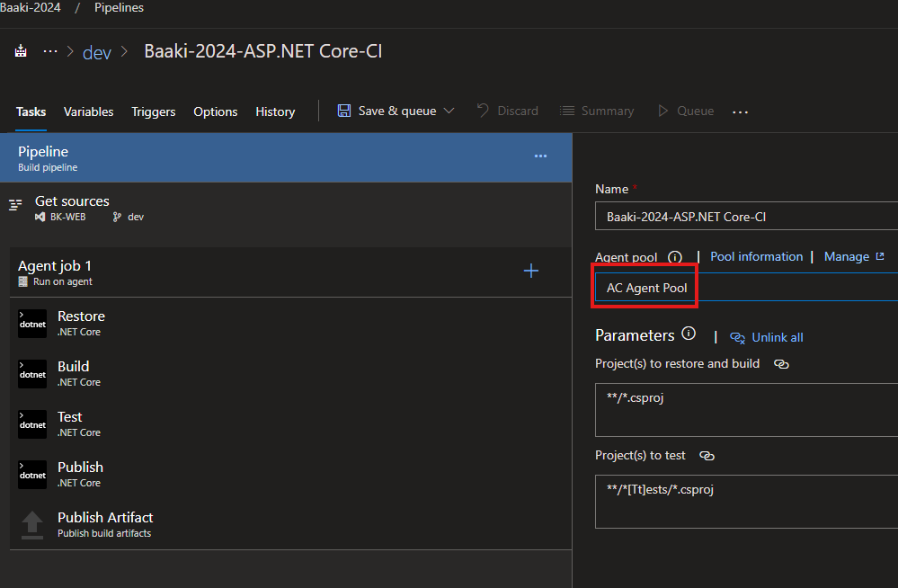Select the Publish .NET Core task

pos(290,475)
